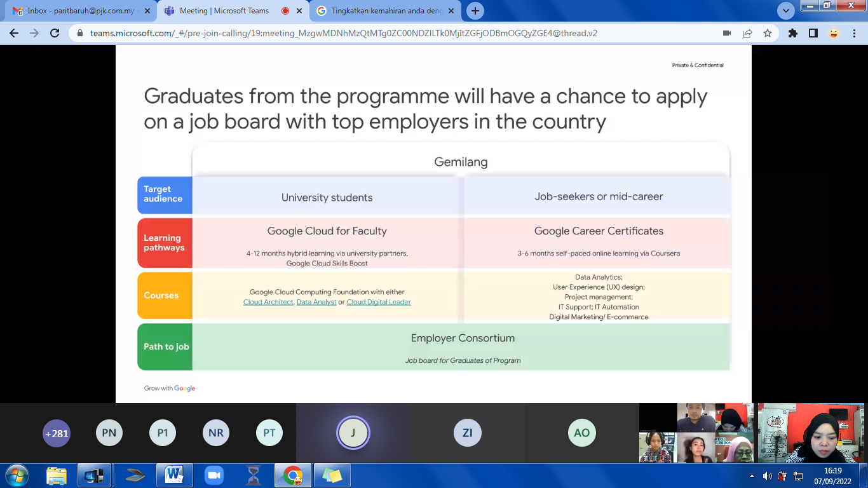Image resolution: width=868 pixels, height=488 pixels.
Task: Open a new browser tab
Action: click(x=475, y=11)
